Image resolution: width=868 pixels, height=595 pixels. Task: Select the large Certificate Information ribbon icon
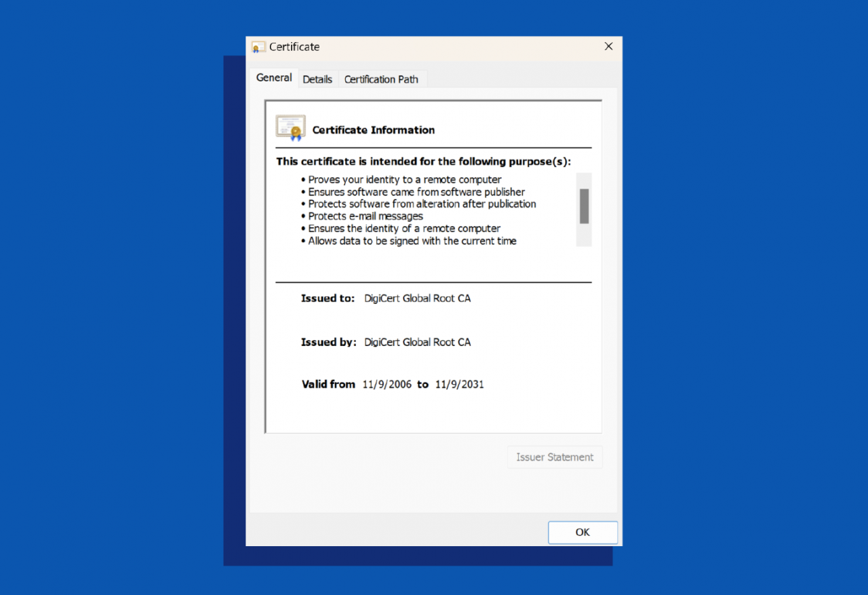290,128
